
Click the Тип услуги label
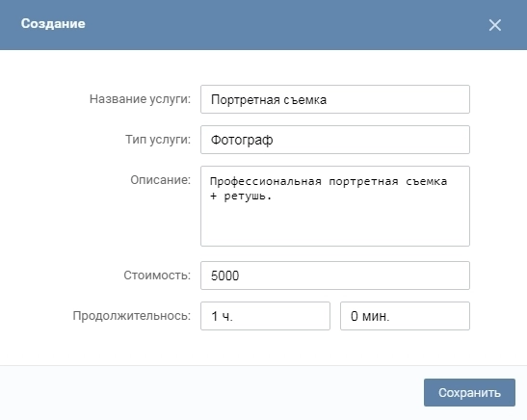tap(158, 140)
